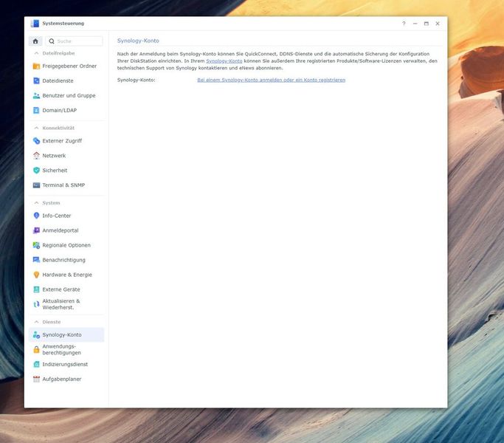Viewport: 504px width, 443px height.
Task: Click the Freigegebener Ordner folder icon
Action: [x=36, y=66]
